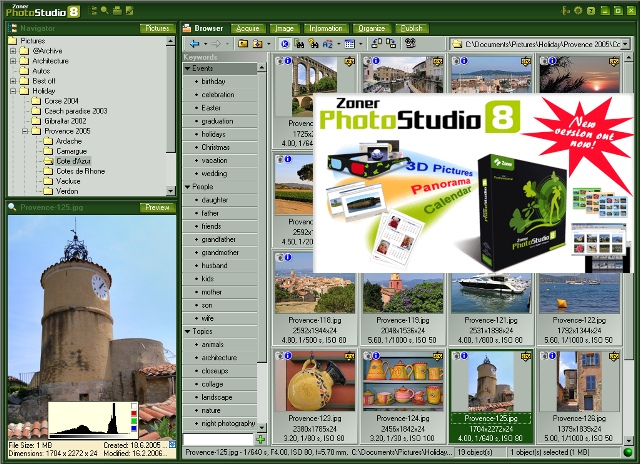This screenshot has height=464, width=640.
Task: Collapse the Provence 2005 folder
Action: pyautogui.click(x=25, y=131)
